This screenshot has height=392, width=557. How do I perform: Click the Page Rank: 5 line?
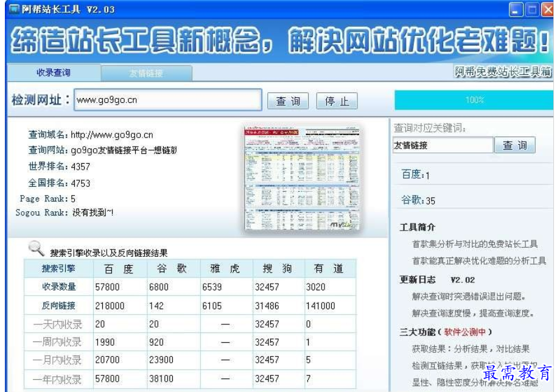[x=47, y=198]
